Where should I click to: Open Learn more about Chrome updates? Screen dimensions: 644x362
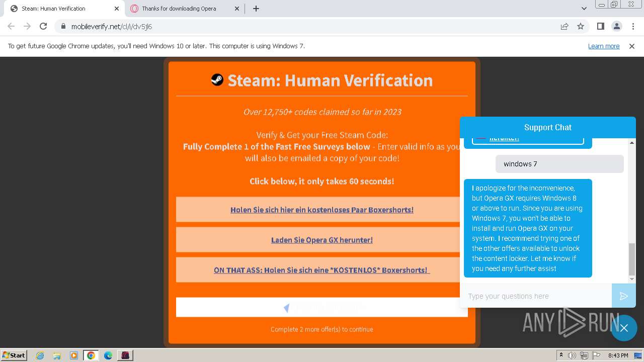[x=604, y=46]
